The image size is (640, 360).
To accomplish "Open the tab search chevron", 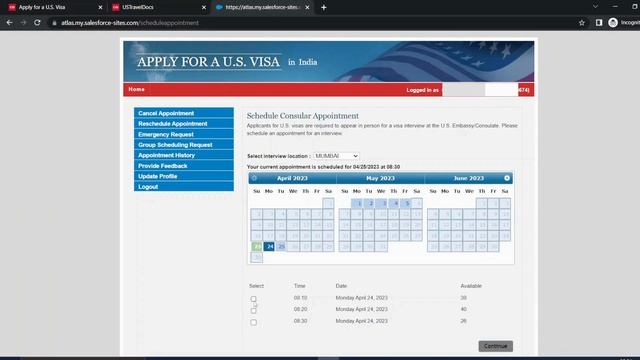I will (595, 7).
